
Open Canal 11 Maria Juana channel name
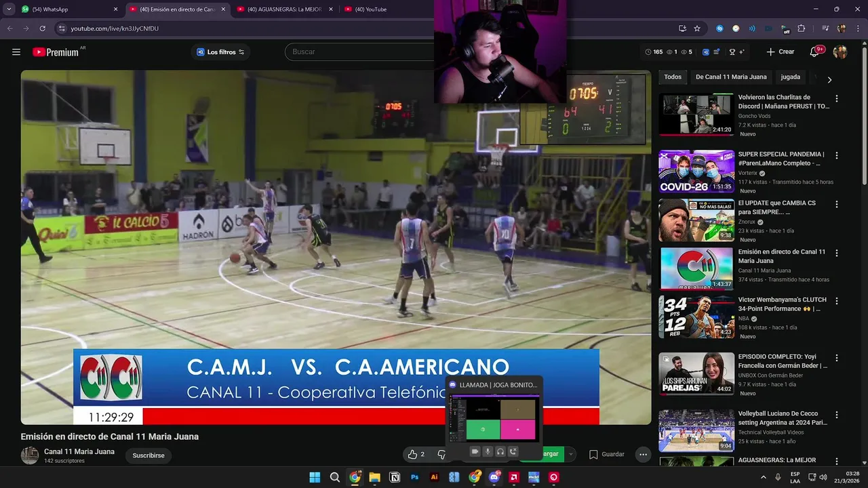[x=79, y=451]
